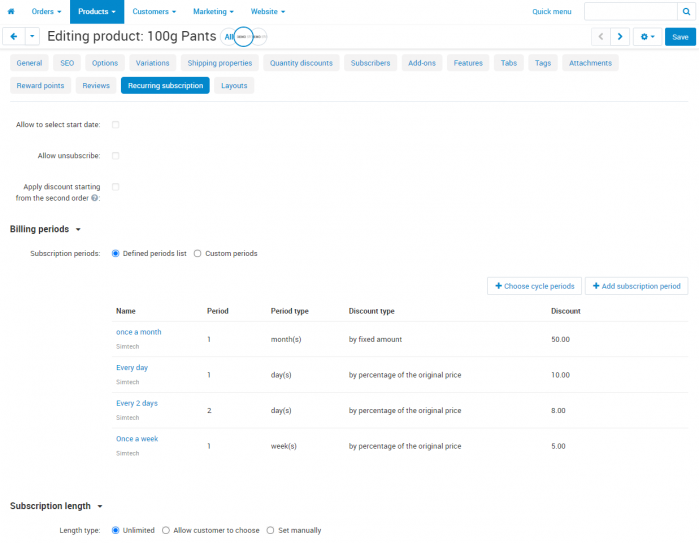Open the 'Once a week' period link
Viewport: 700px width, 543px height.
pyautogui.click(x=137, y=439)
